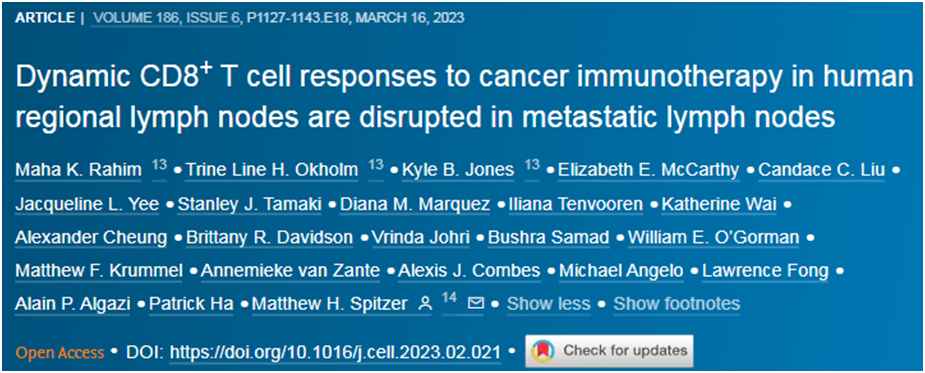The width and height of the screenshot is (925, 373).
Task: View author Annemieke van Zante
Action: [290, 271]
